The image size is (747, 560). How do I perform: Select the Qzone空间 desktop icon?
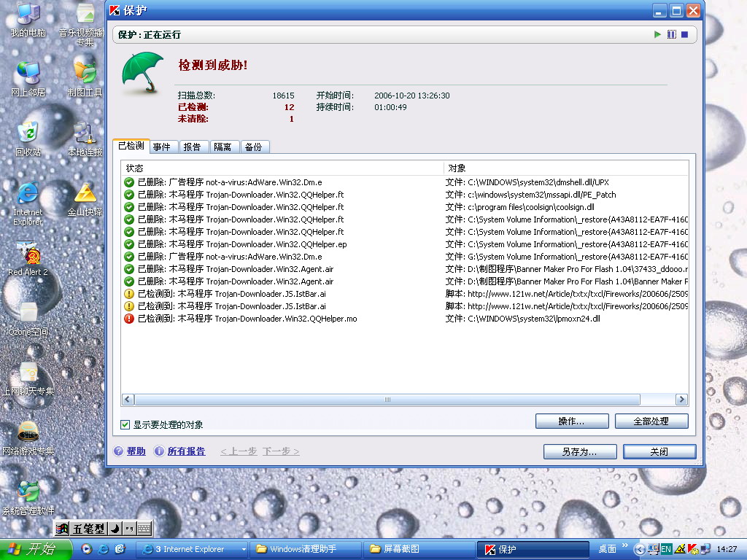[x=28, y=319]
